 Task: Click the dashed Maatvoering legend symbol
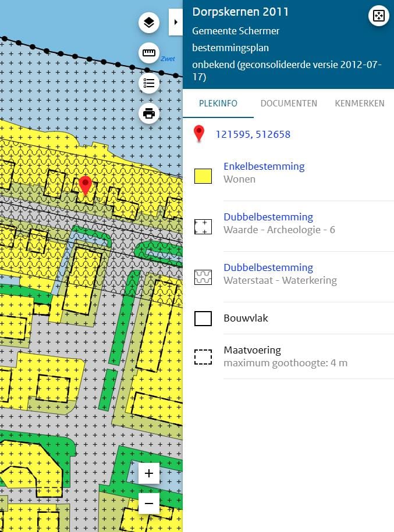coord(203,356)
